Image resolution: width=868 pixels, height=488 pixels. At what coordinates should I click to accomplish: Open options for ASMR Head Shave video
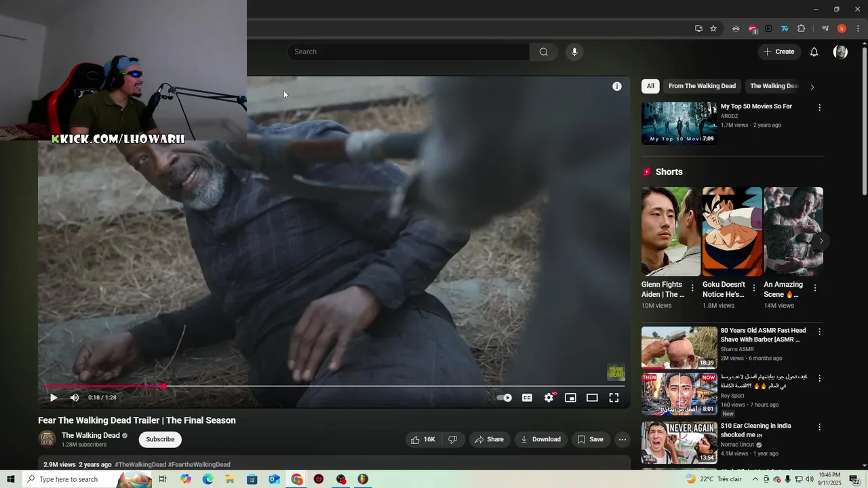(x=819, y=332)
